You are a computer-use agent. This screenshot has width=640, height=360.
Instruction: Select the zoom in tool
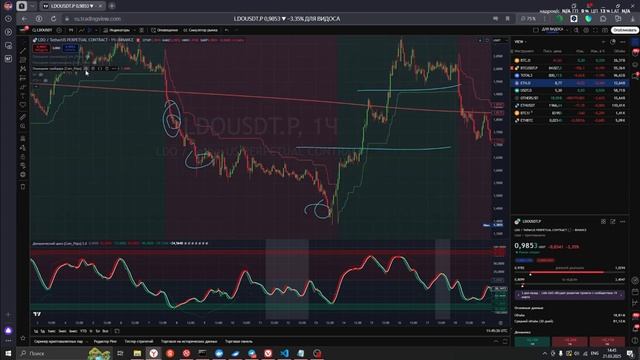23,127
